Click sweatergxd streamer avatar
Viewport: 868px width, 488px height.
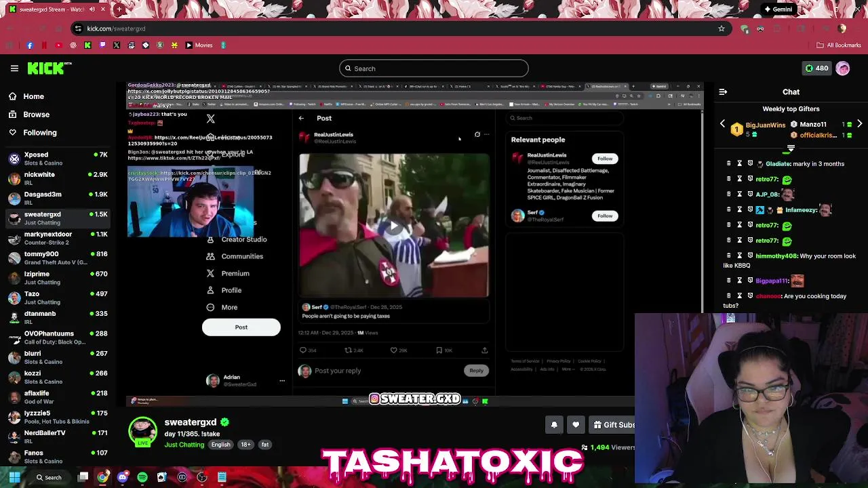142,432
